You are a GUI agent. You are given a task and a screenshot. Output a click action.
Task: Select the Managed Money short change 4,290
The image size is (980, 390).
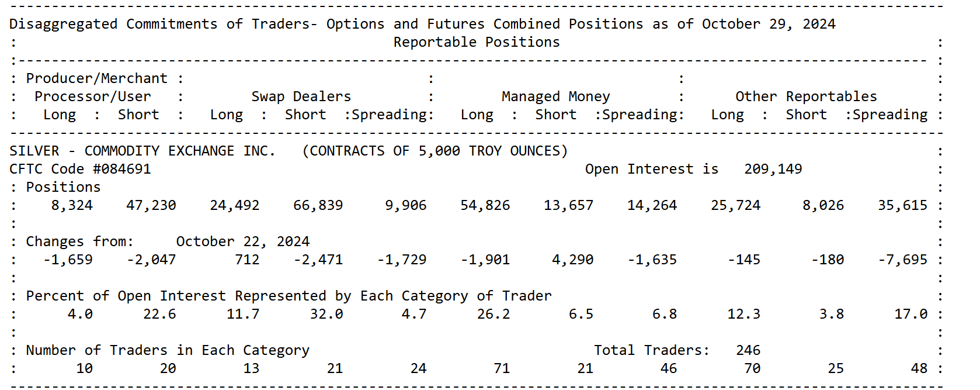click(x=572, y=260)
